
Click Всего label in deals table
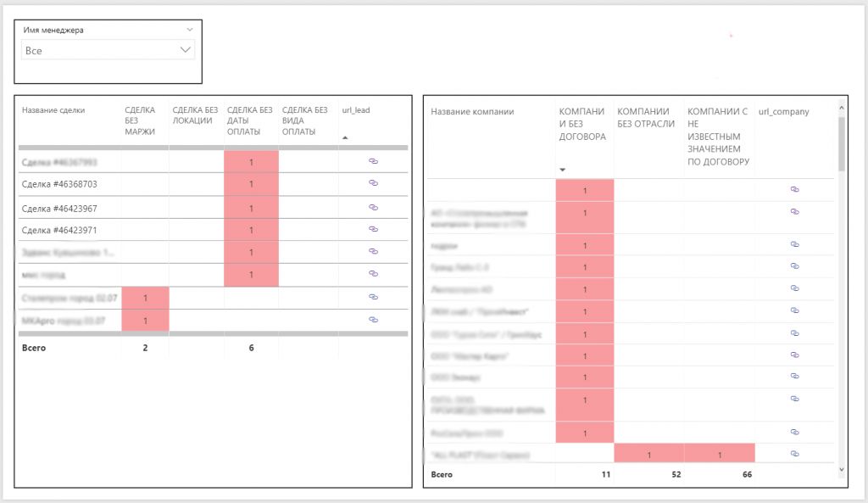[34, 348]
